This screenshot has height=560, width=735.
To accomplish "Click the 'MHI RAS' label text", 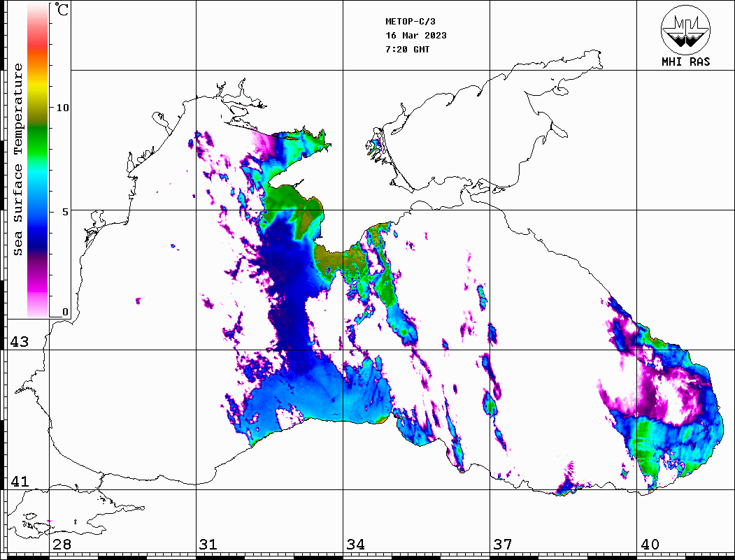I will 686,62.
